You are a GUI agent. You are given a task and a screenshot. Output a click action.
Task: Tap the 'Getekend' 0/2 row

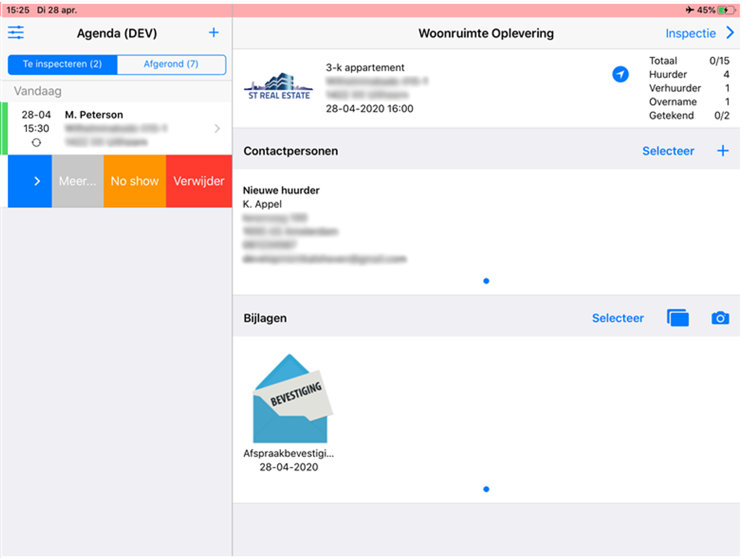pyautogui.click(x=689, y=115)
